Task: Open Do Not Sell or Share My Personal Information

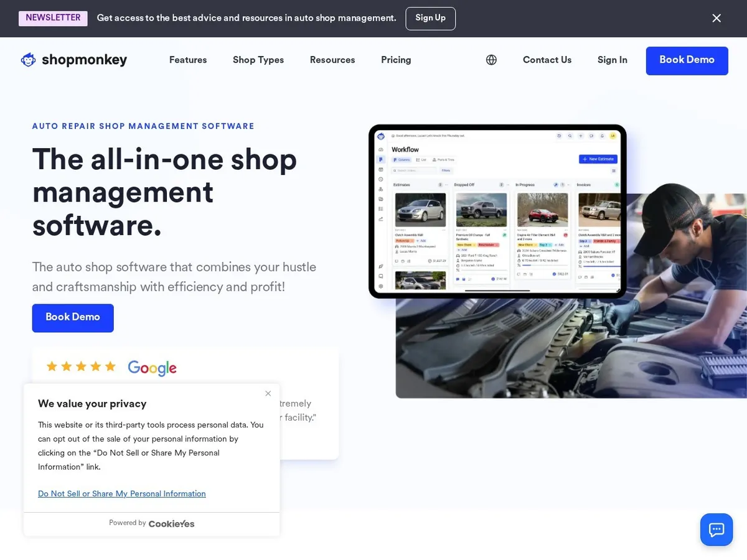Action: click(122, 493)
